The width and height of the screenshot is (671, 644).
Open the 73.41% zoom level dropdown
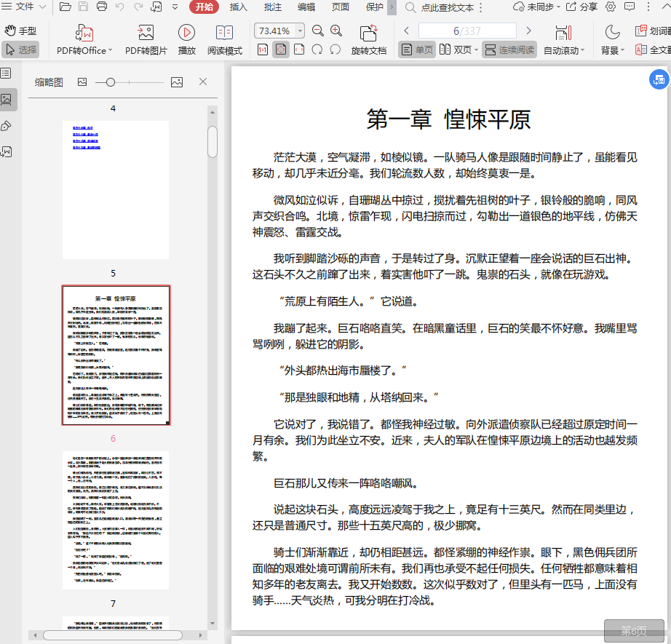pos(298,31)
